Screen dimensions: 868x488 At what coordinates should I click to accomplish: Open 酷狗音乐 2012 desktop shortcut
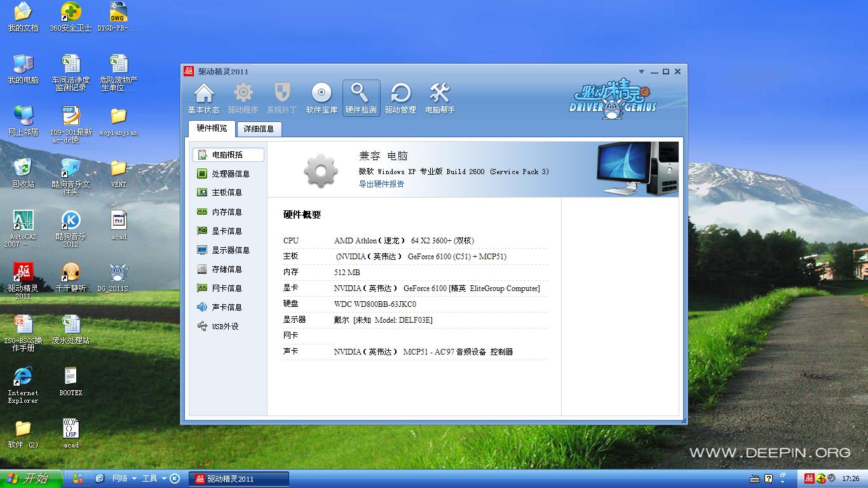pyautogui.click(x=71, y=229)
